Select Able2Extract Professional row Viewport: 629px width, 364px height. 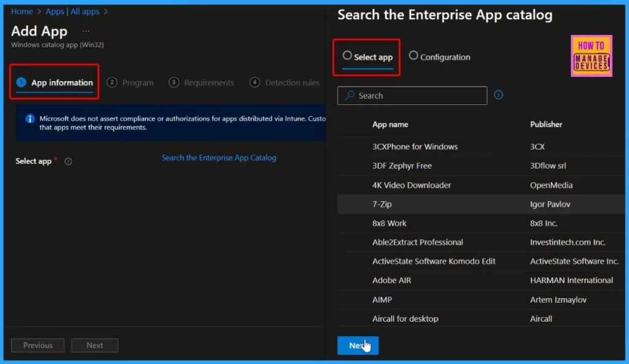pos(481,242)
